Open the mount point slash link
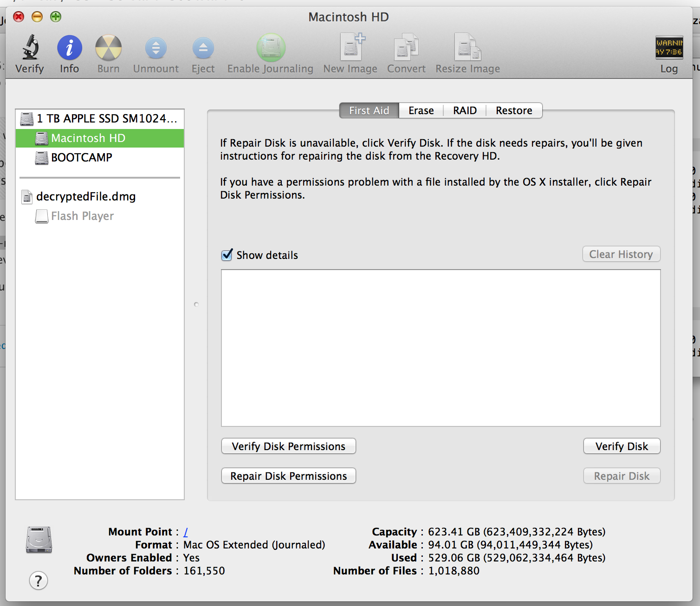Viewport: 700px width, 606px height. tap(186, 532)
